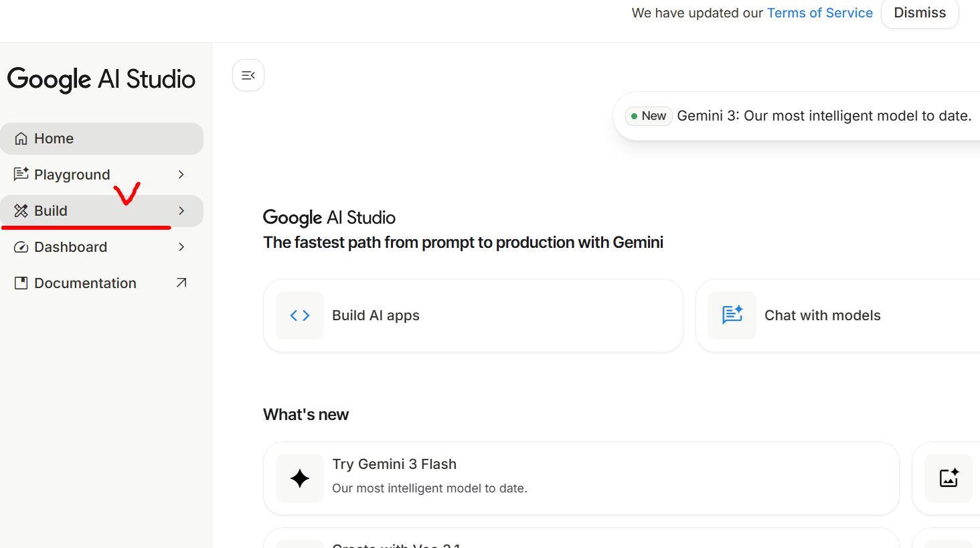Open the Gemini 3 announcement banner
The height and width of the screenshot is (548, 980).
pos(823,116)
